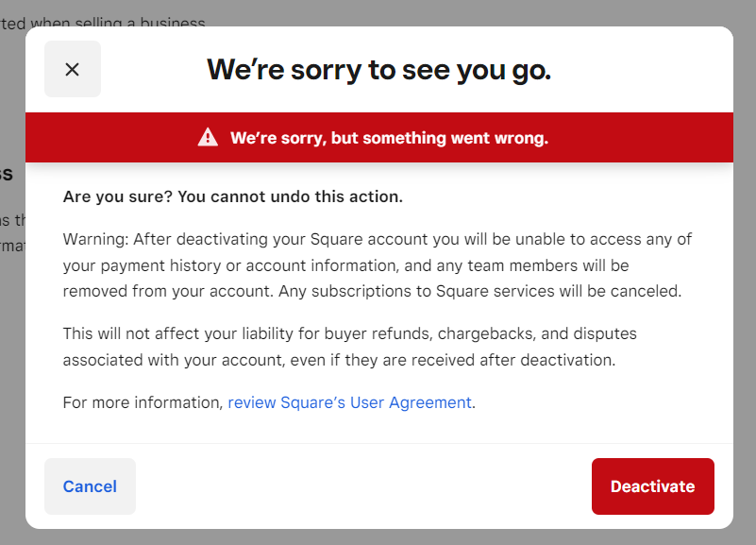Cancel the account deactivation

[x=90, y=486]
